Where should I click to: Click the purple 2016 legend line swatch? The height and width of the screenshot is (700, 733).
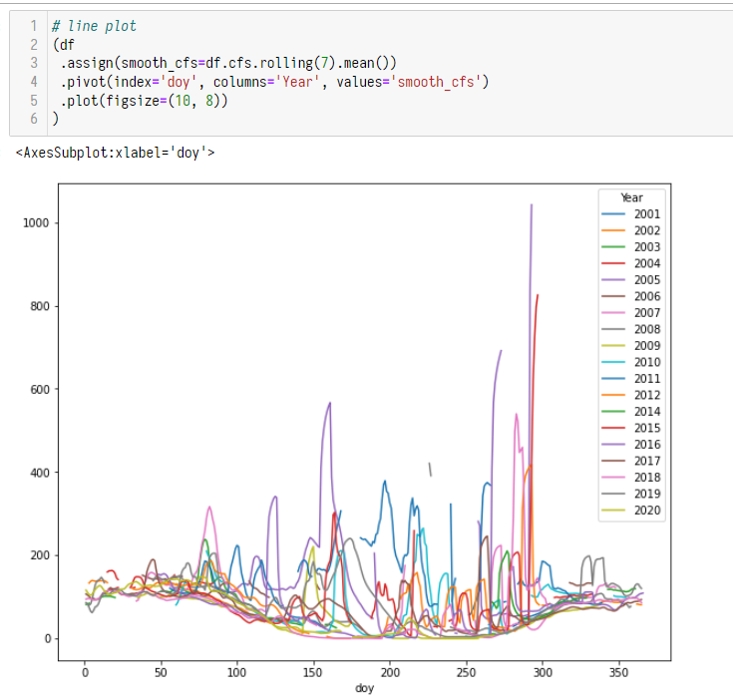pos(613,445)
